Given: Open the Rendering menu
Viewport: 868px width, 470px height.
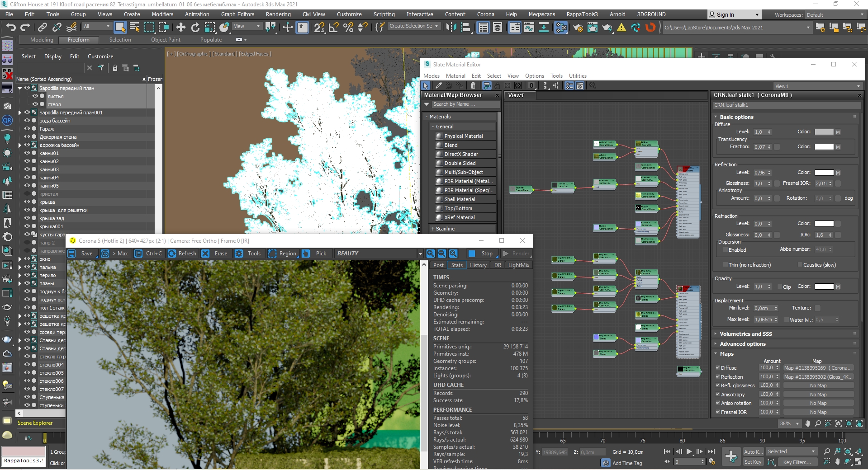Looking at the screenshot, I should 278,14.
